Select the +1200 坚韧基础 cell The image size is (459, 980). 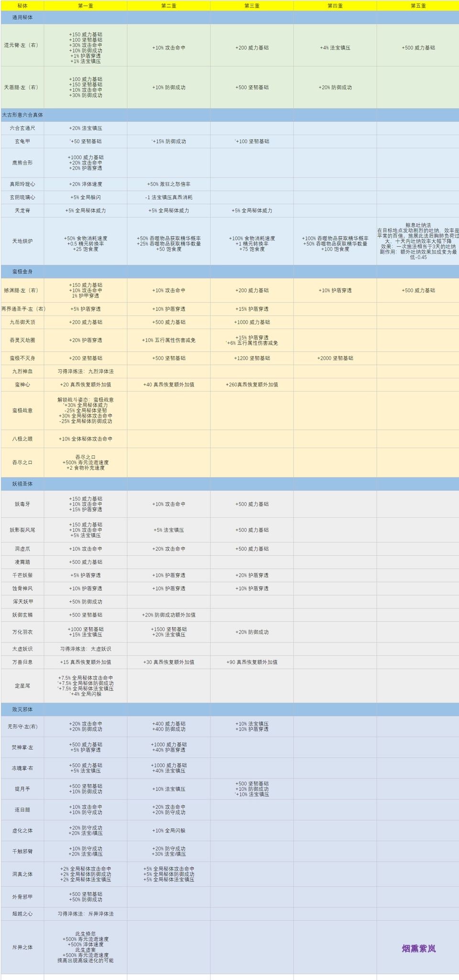(x=252, y=358)
